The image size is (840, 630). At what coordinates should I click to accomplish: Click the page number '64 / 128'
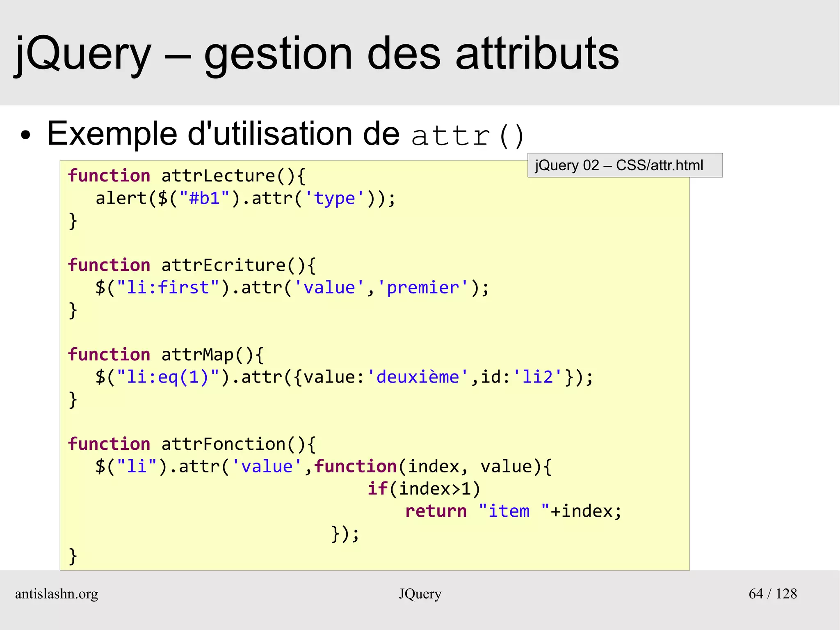coord(773,593)
